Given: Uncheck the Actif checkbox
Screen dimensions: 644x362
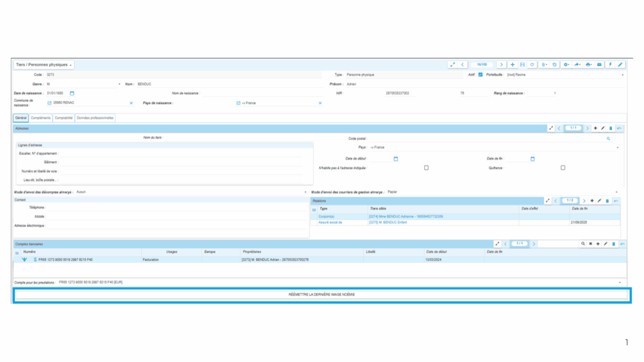Looking at the screenshot, I should tap(480, 75).
